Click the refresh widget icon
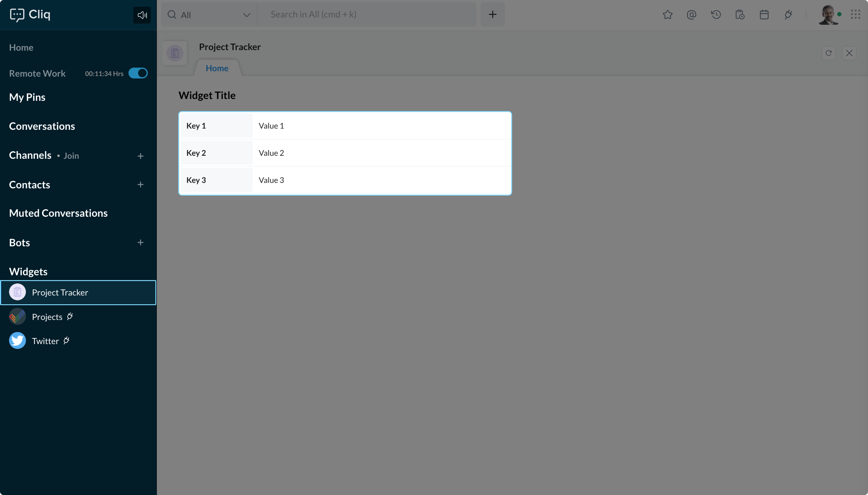The height and width of the screenshot is (495, 868). (829, 53)
